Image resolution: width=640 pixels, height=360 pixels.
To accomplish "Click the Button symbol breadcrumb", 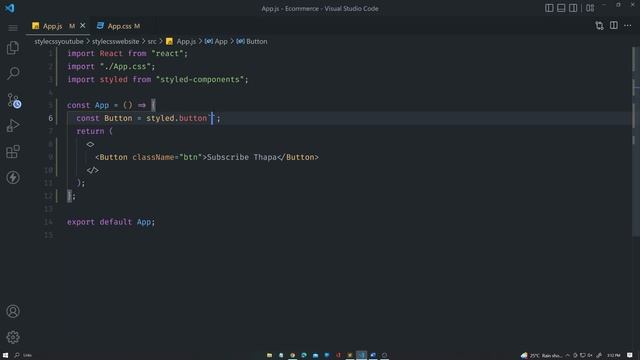I will tap(252, 42).
